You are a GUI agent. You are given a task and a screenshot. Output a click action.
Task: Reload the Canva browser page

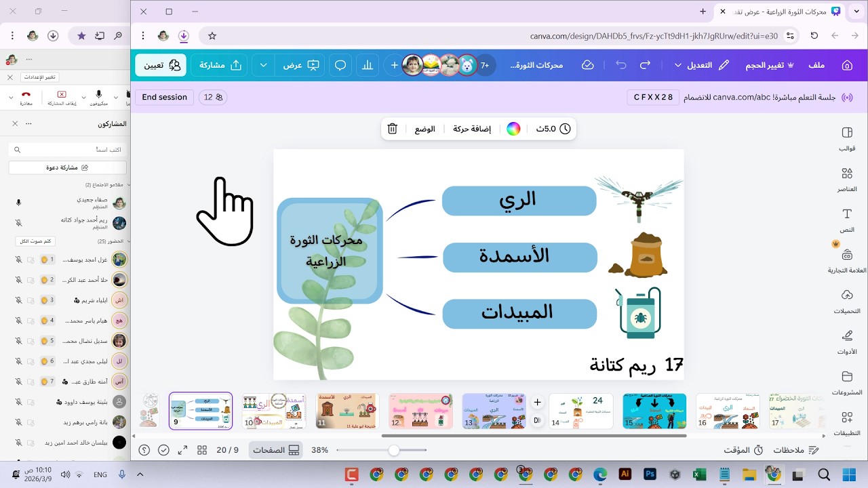814,36
